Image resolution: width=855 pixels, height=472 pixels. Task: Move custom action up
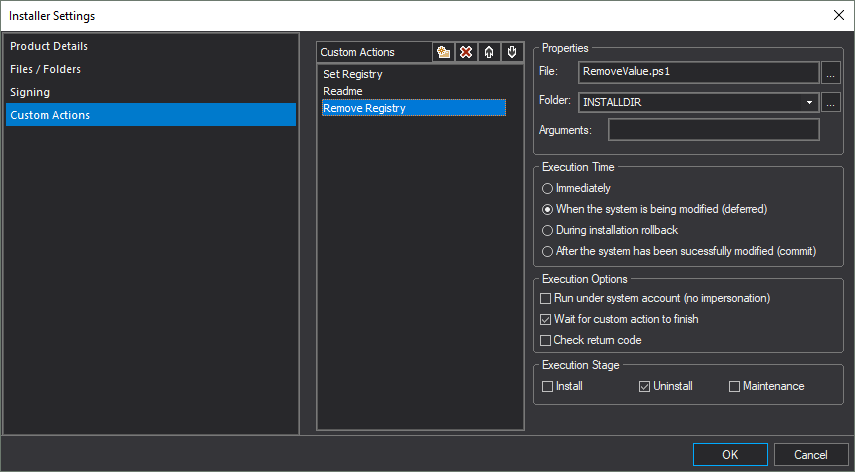tap(489, 52)
